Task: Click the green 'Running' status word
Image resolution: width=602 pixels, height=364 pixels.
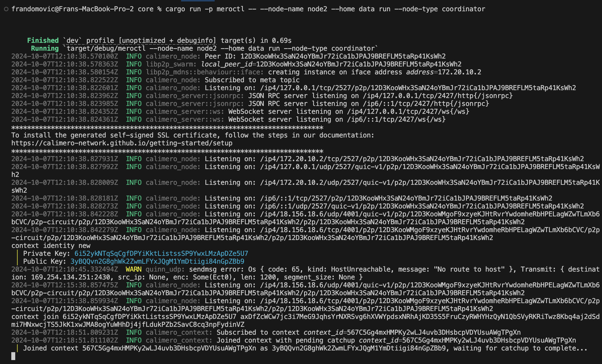Action: click(45, 48)
